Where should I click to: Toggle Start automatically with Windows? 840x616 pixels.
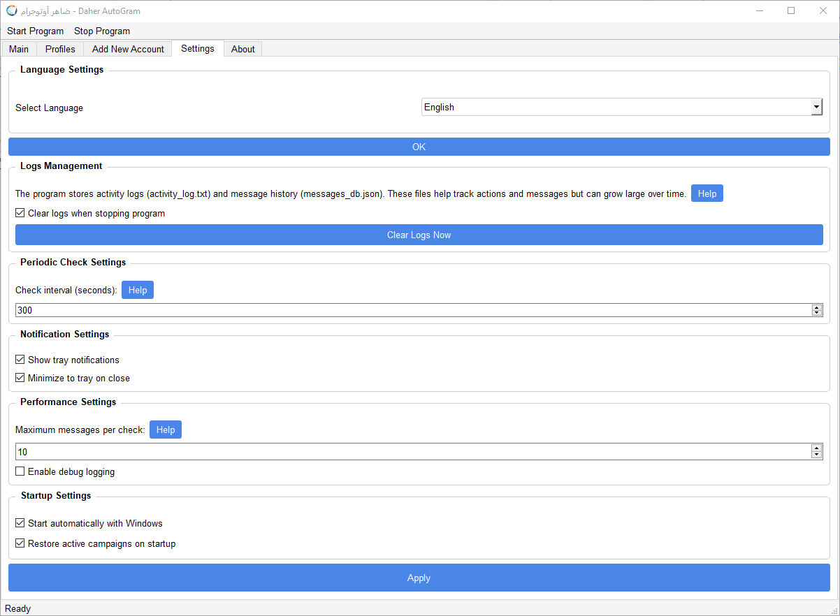(20, 523)
